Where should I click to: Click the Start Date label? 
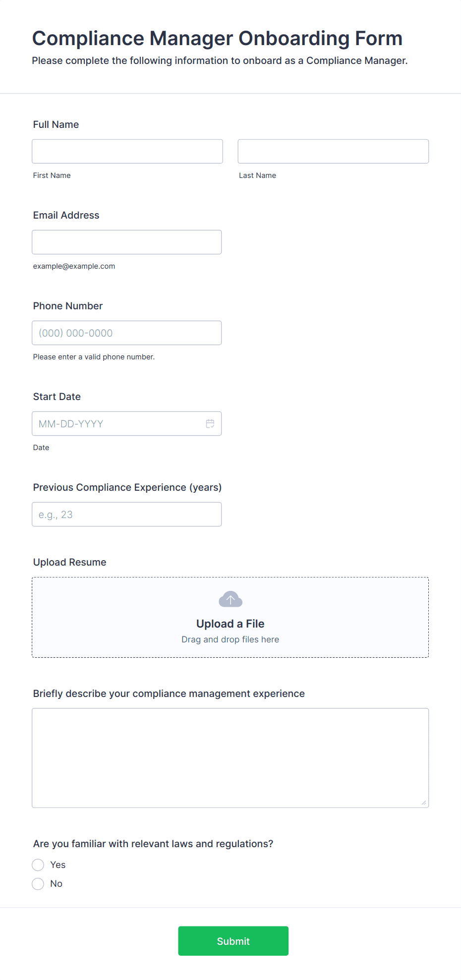(57, 397)
